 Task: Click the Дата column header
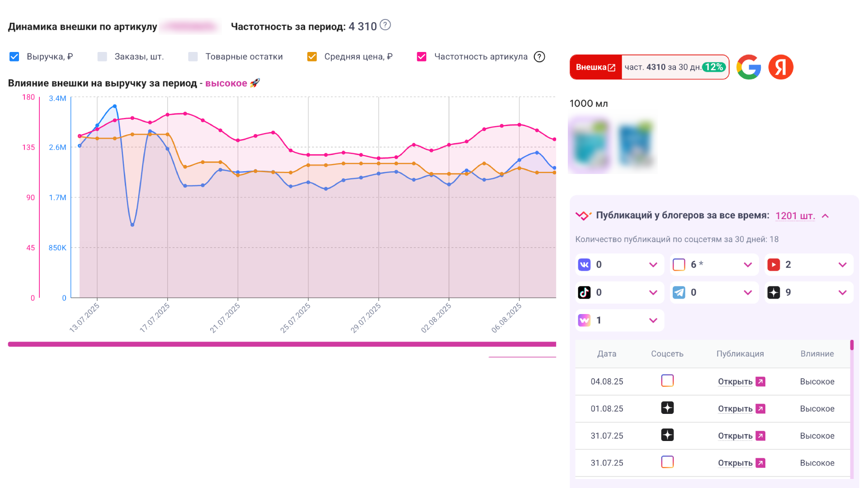pos(607,354)
